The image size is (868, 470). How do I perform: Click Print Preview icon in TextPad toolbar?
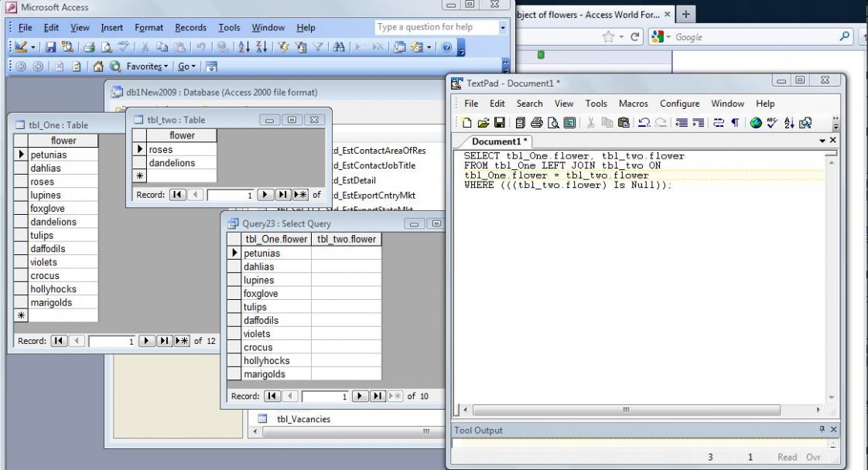click(553, 123)
